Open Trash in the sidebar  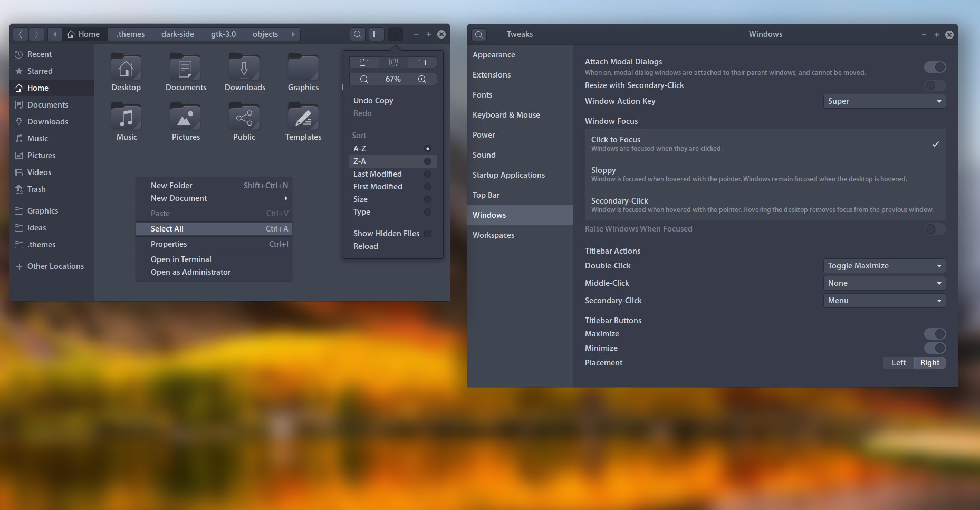point(52,189)
